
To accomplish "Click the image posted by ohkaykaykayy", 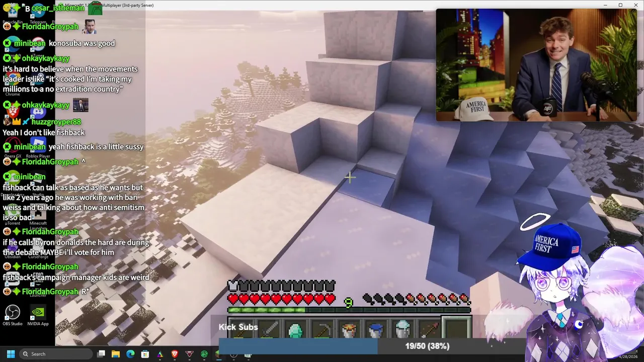I will tap(80, 105).
